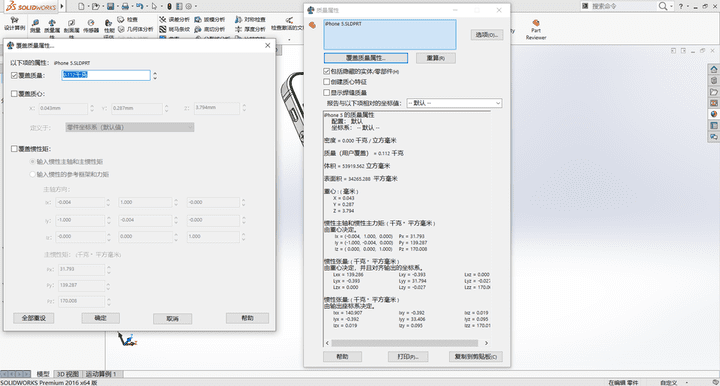Check 创建质心特征 option

click(x=326, y=82)
